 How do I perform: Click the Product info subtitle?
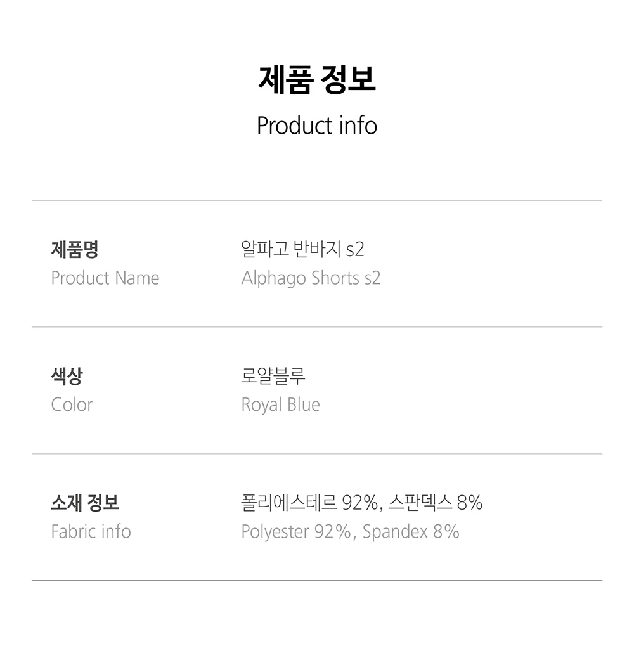click(317, 126)
